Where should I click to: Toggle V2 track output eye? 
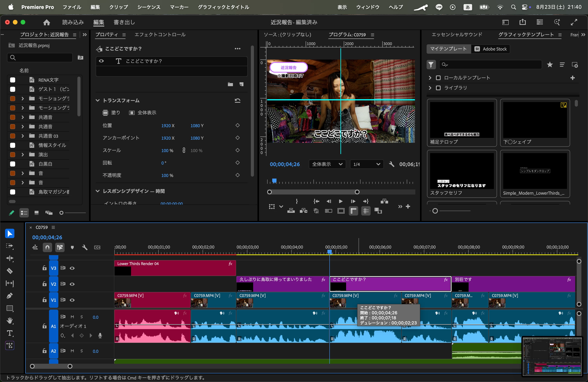click(x=72, y=284)
